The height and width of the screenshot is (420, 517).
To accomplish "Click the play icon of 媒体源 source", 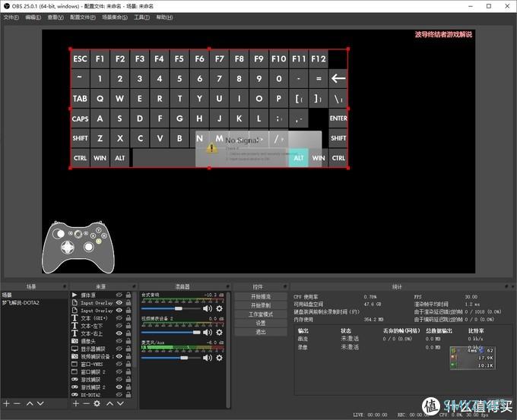I will (75, 295).
